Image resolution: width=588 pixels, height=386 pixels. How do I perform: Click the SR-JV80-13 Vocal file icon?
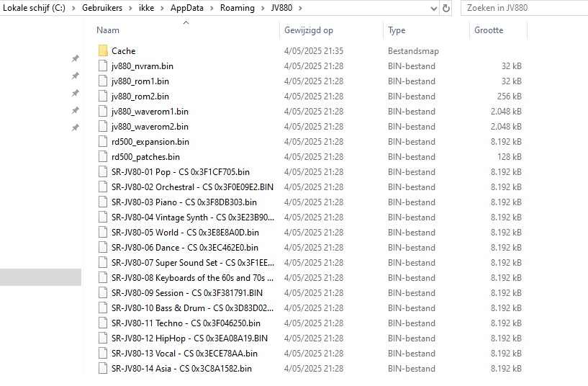coord(103,354)
